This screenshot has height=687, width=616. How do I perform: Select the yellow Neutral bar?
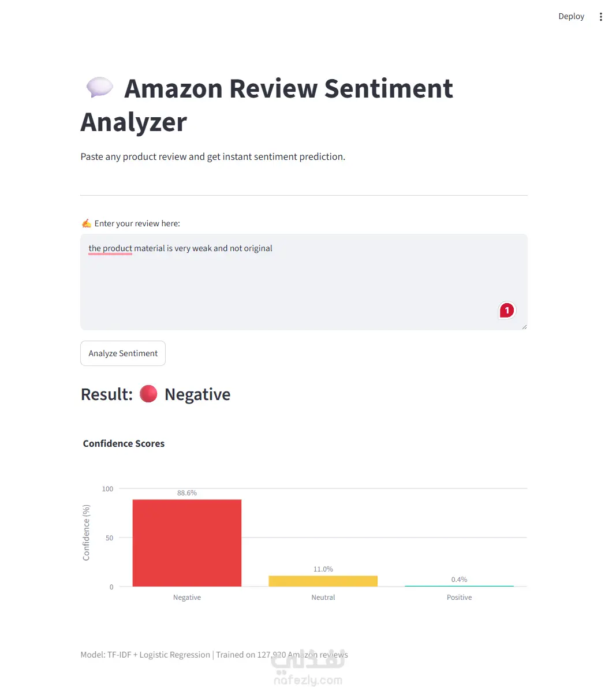click(x=323, y=581)
